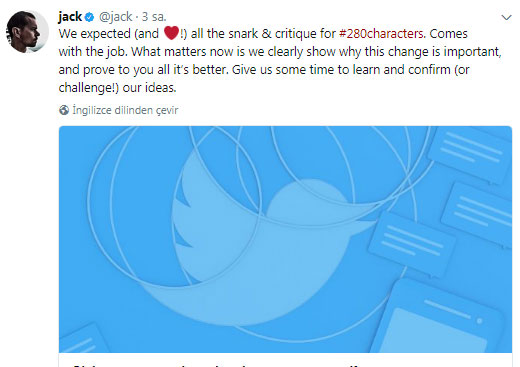
Task: Click the middle speech bubble graphic beside the bird's beak
Action: coord(412,244)
